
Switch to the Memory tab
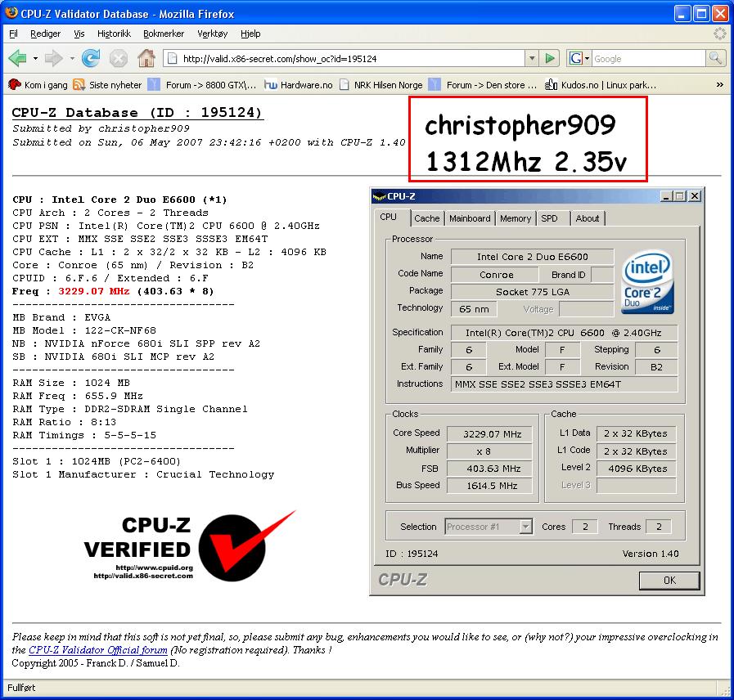[x=516, y=218]
